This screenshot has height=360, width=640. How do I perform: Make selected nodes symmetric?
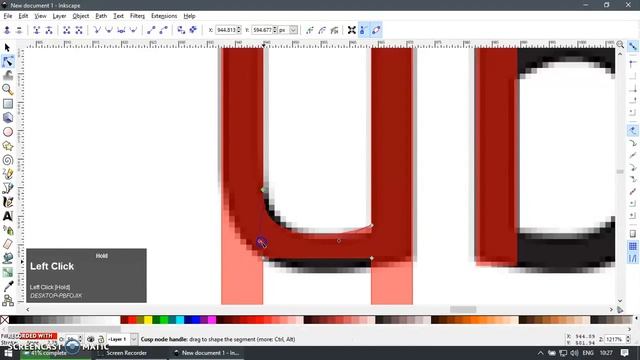coord(121,30)
